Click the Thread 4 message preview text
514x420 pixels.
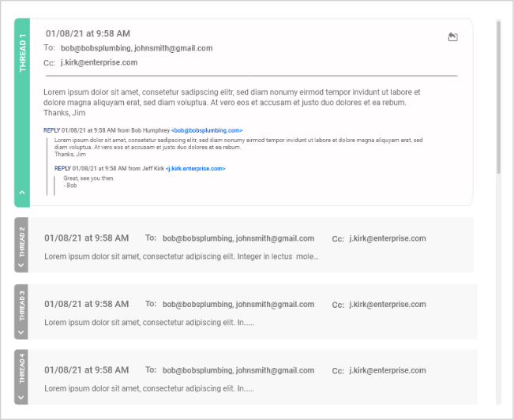tap(148, 388)
